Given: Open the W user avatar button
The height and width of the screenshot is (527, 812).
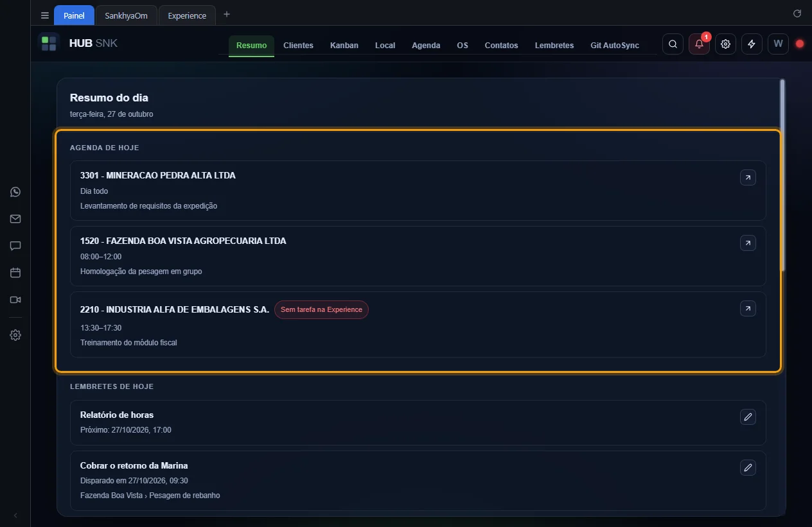Looking at the screenshot, I should click(778, 44).
